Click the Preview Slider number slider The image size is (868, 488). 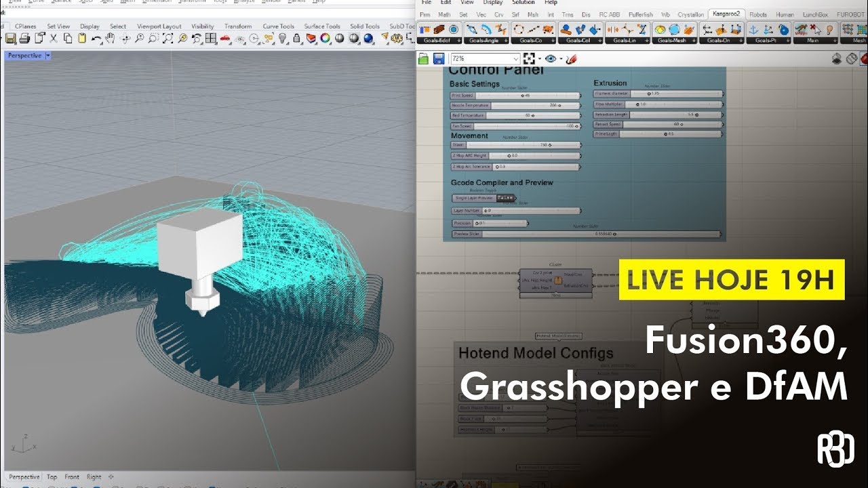pyautogui.click(x=587, y=234)
